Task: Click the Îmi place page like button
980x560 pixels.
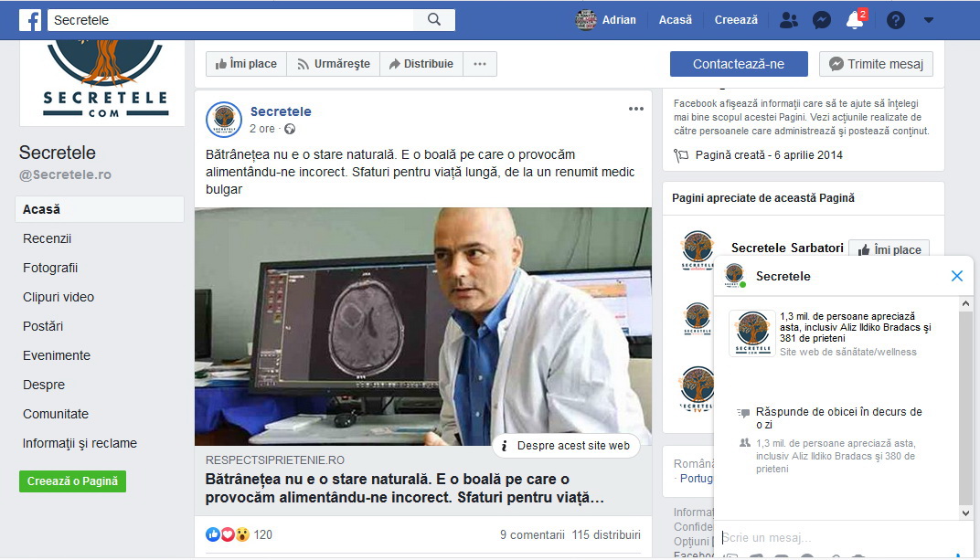Action: [246, 64]
